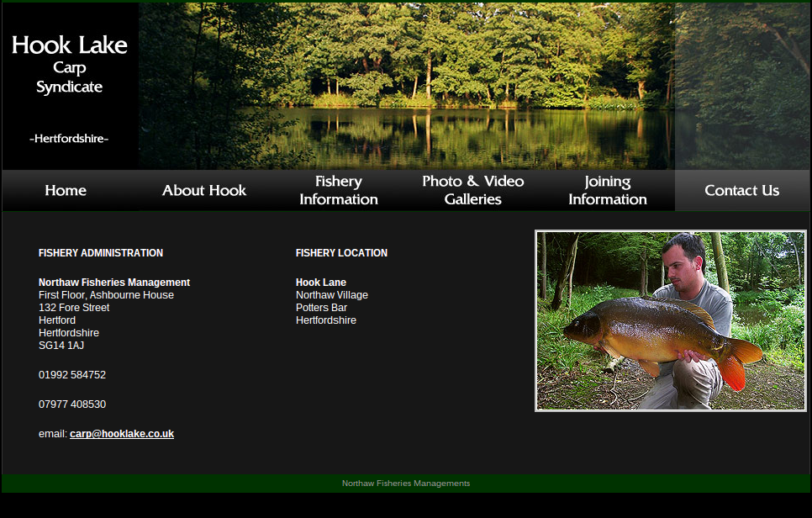This screenshot has height=518, width=812.
Task: Select the Joining Information tab
Action: 608,190
